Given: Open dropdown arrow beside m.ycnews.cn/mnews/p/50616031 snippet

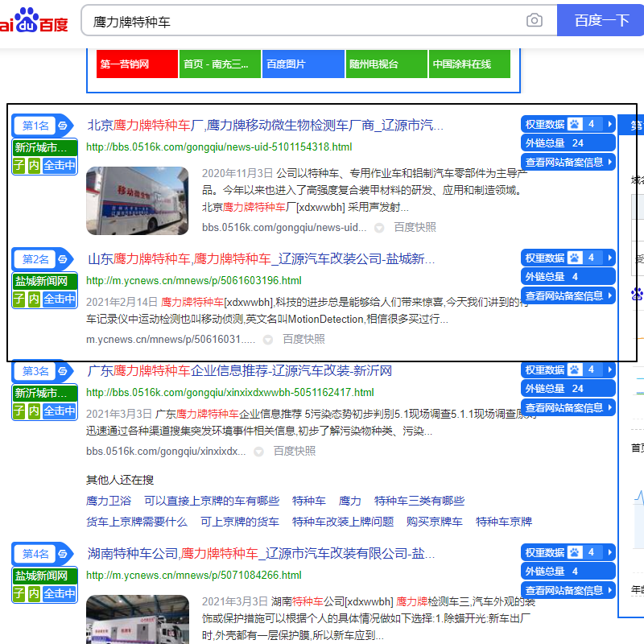Looking at the screenshot, I should tap(268, 340).
